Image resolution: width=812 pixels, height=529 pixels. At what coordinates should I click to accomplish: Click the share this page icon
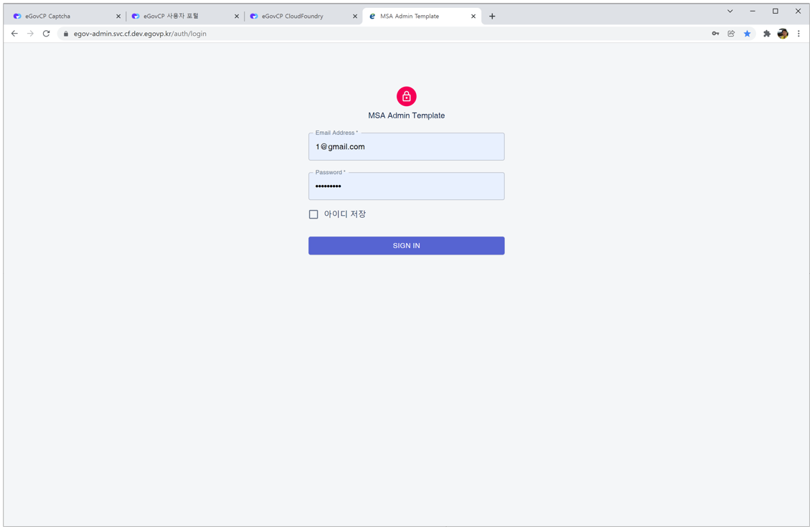[731, 33]
